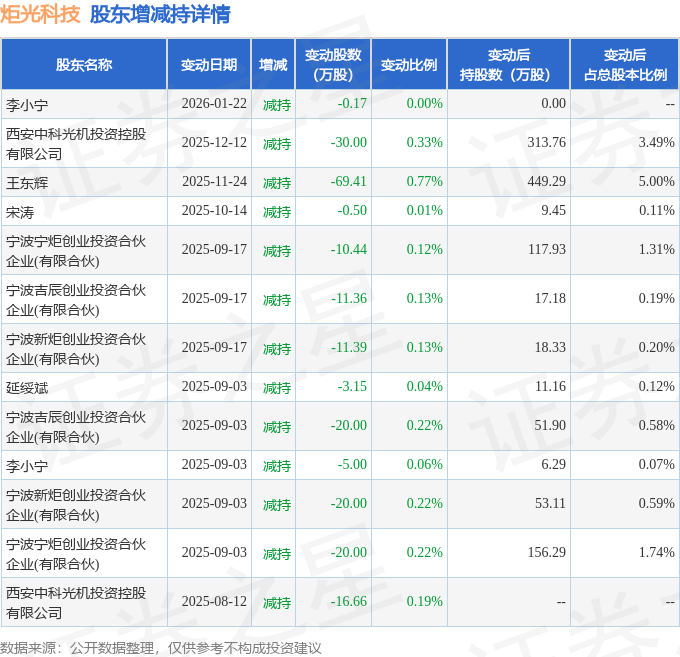Screen dimensions: 680x657
Task: Click the 0.12% share capital ratio for 延绥斌
Action: pos(657,386)
